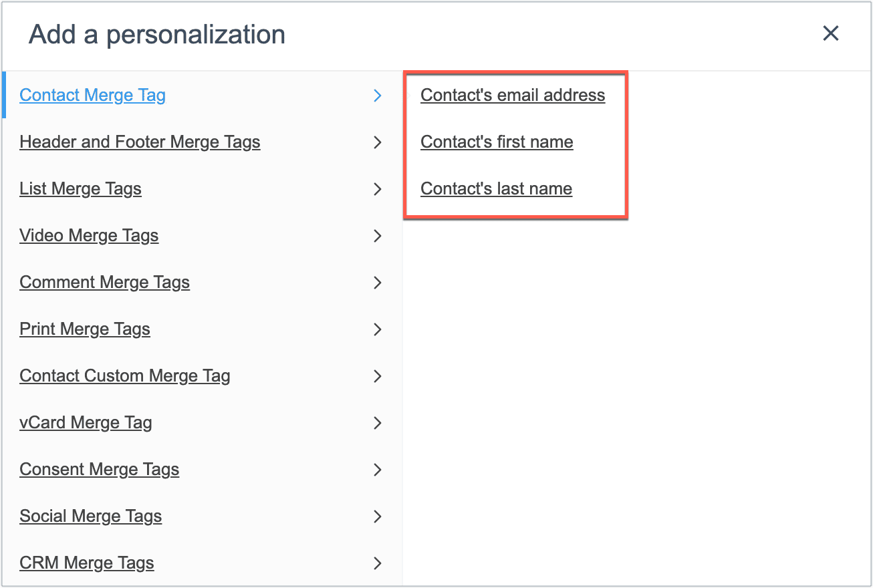
Task: Open the List Merge Tags category
Action: point(80,188)
